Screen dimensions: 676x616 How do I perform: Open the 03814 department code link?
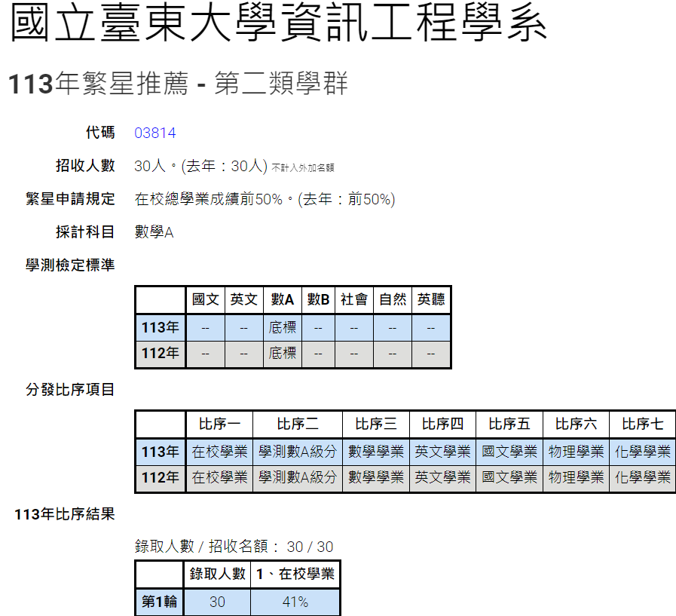(154, 133)
